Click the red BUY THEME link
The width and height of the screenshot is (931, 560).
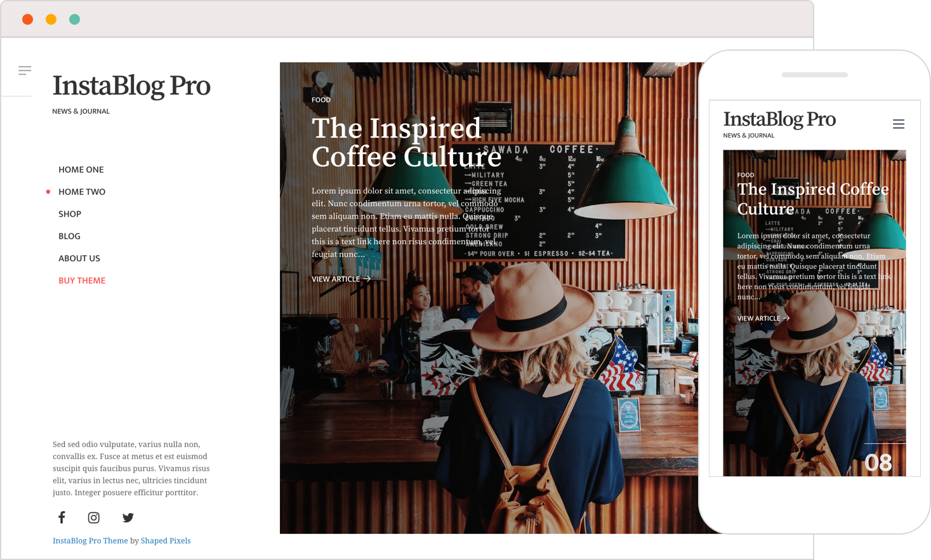[82, 280]
